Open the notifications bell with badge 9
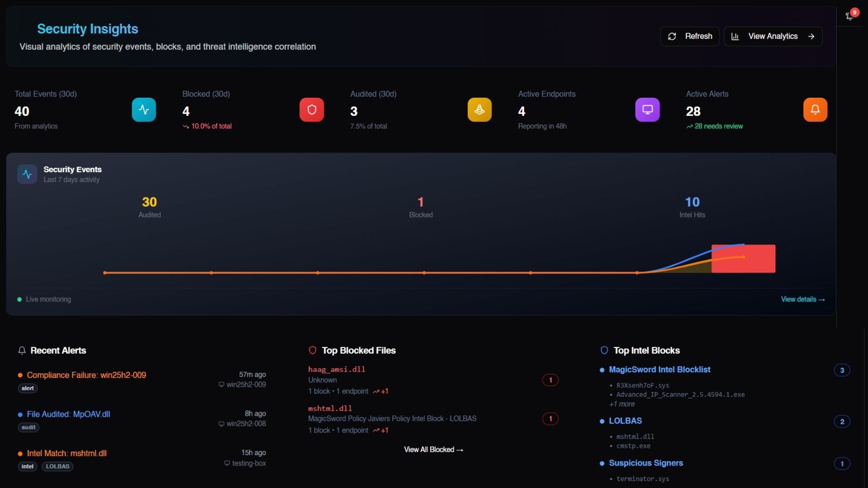 [x=850, y=16]
